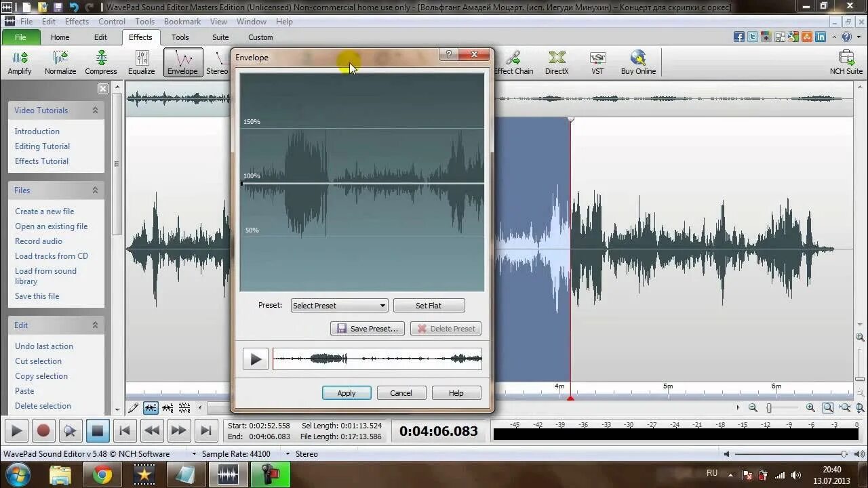Open the Control menu

pos(112,22)
